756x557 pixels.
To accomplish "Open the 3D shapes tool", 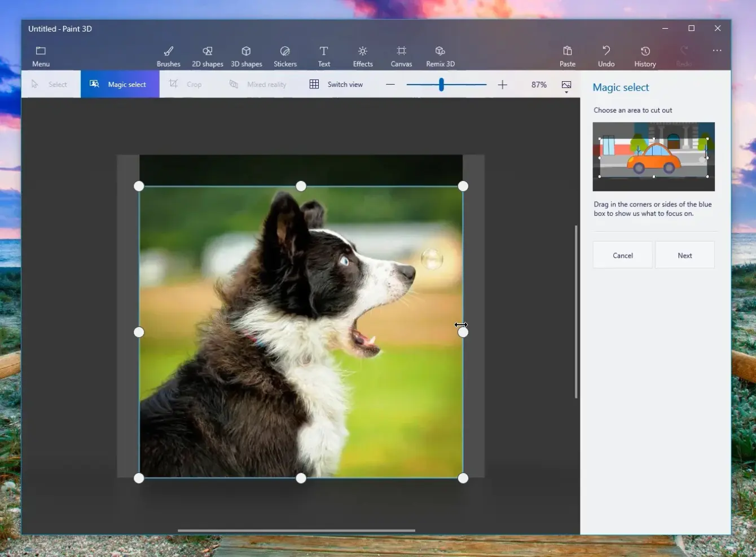I will 246,56.
